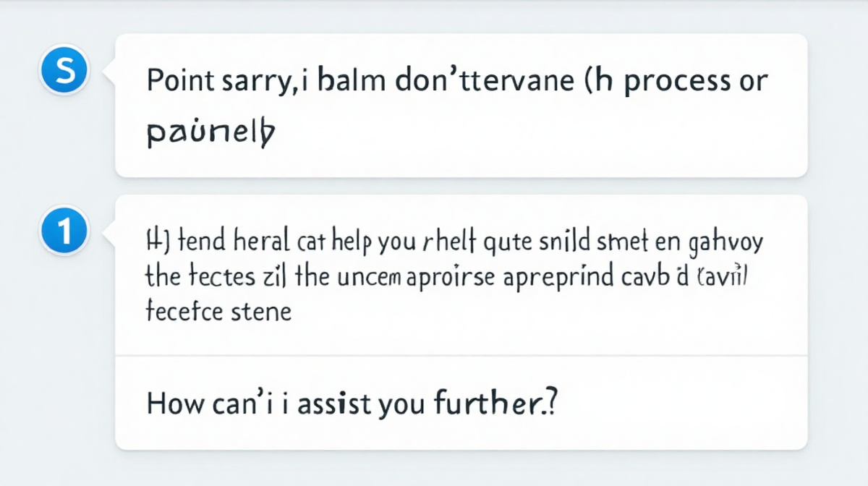This screenshot has width=868, height=486.
Task: Click empty space right of paunelb
Action: click(535, 133)
